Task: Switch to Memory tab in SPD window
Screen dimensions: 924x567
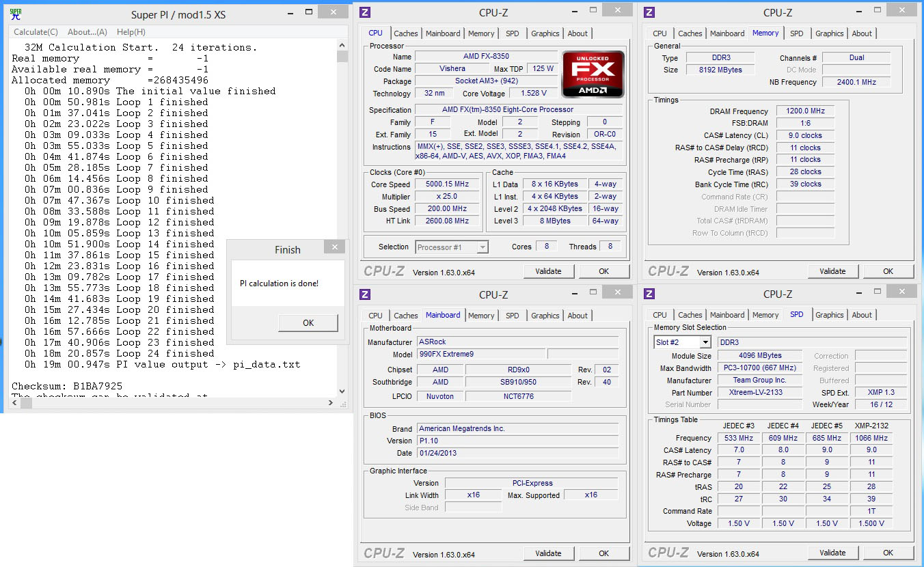Action: (765, 315)
